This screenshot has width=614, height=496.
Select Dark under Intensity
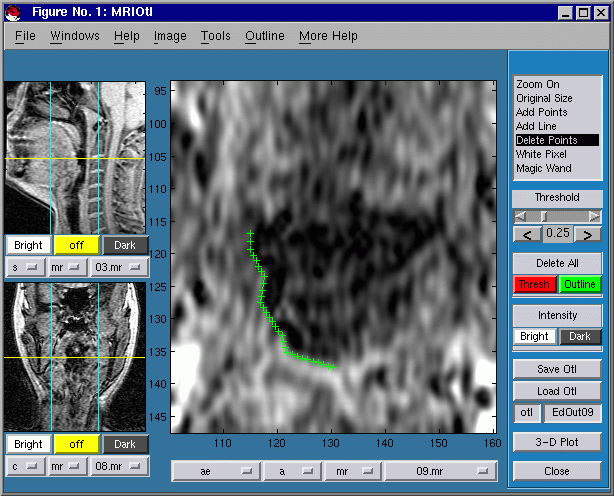(x=580, y=336)
